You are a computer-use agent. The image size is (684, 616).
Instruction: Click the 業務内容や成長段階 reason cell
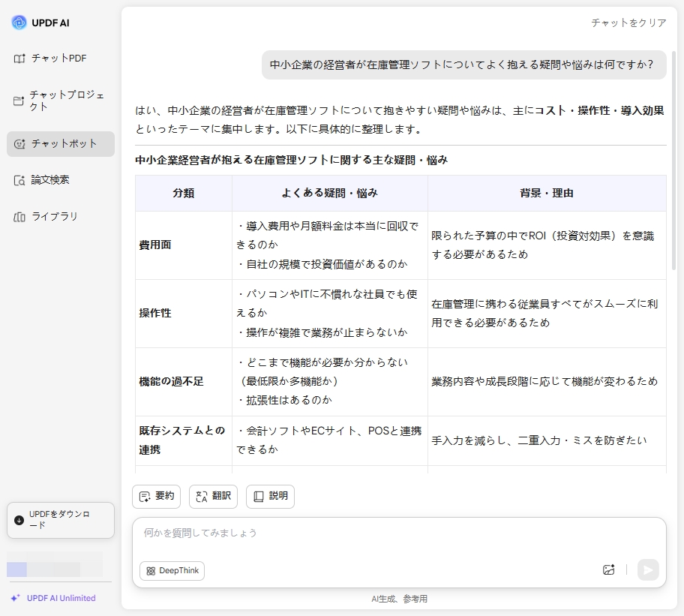547,382
